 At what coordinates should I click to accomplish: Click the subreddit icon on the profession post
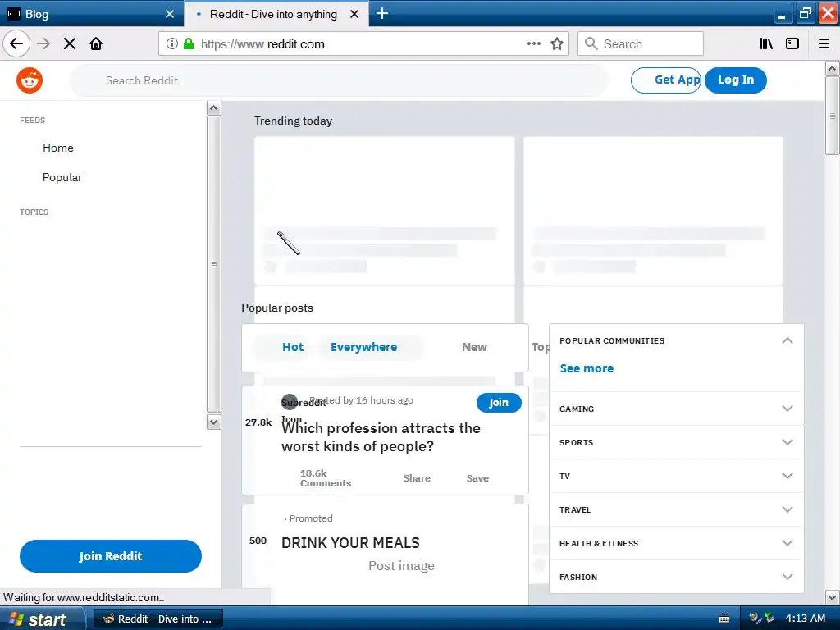[290, 402]
